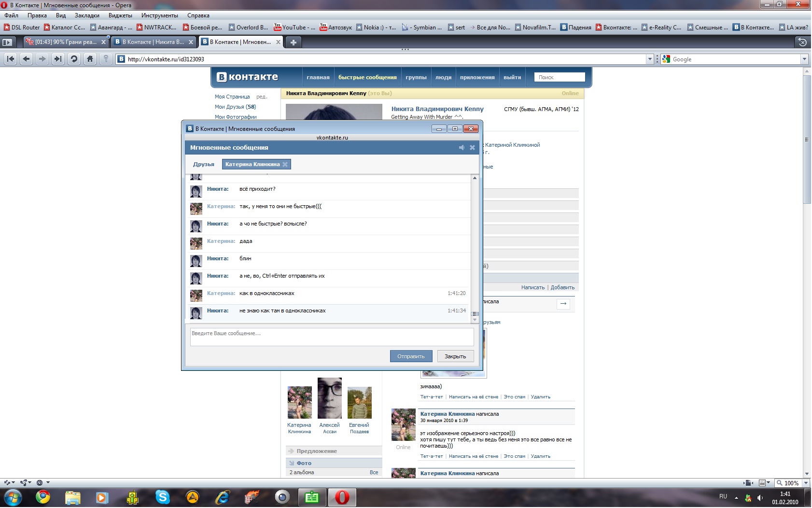The image size is (812, 508).
Task: Switch to В Контакте Никита tab
Action: [154, 42]
